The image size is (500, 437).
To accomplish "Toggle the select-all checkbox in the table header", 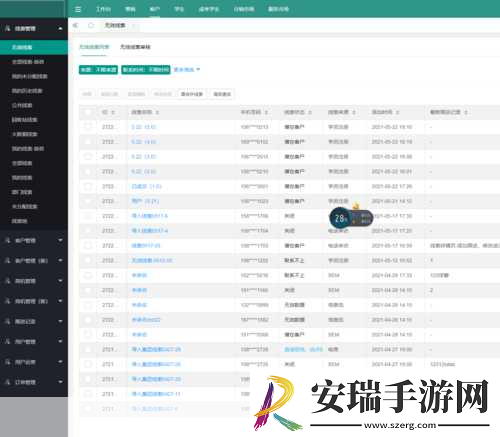I will tap(88, 112).
